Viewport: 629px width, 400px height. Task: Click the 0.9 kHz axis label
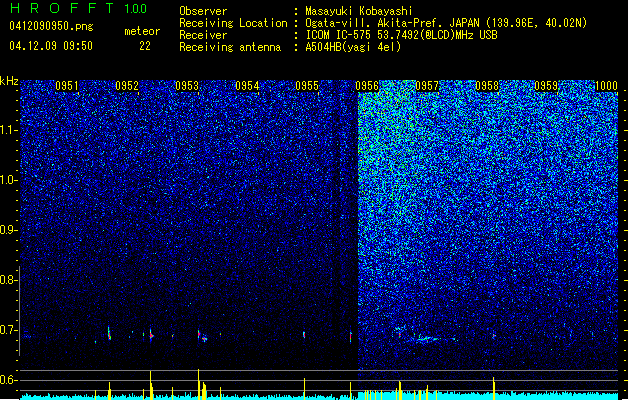pyautogui.click(x=9, y=230)
